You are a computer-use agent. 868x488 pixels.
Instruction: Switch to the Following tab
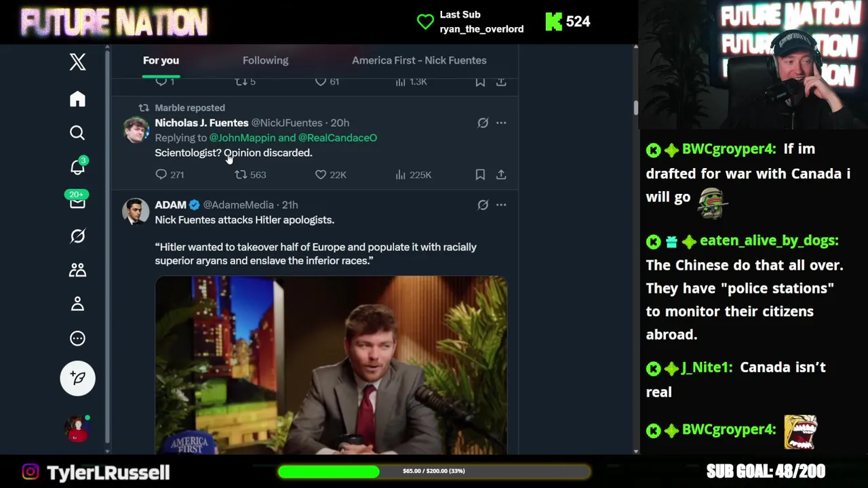(265, 60)
